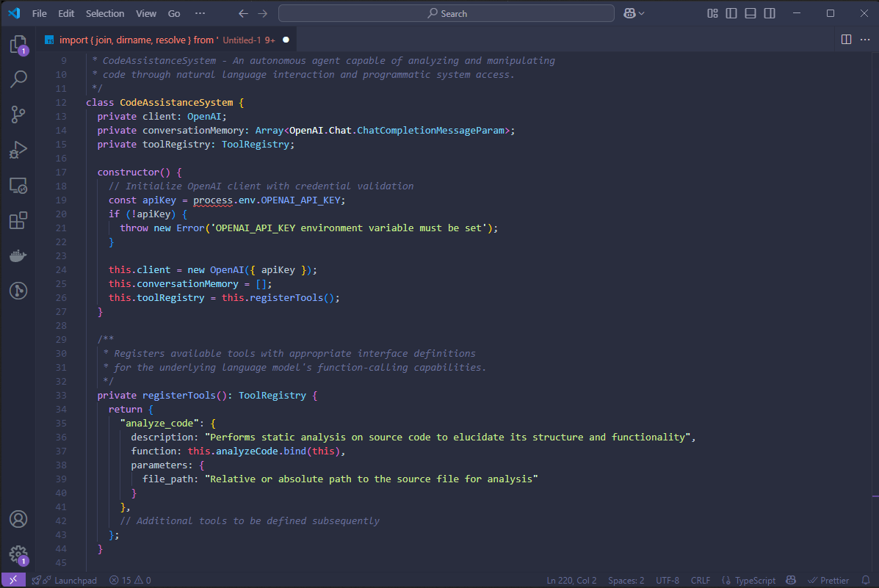
Task: Toggle secondary side bar visibility
Action: tap(769, 13)
